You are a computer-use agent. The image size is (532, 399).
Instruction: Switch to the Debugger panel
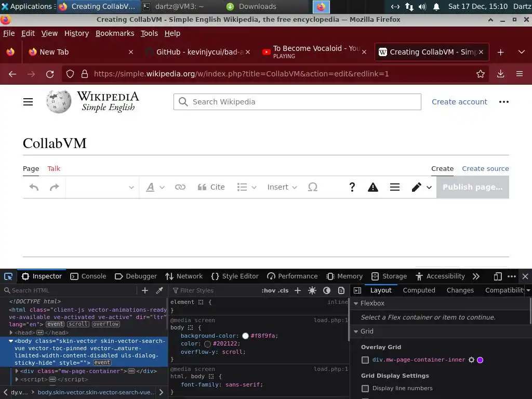click(x=136, y=276)
